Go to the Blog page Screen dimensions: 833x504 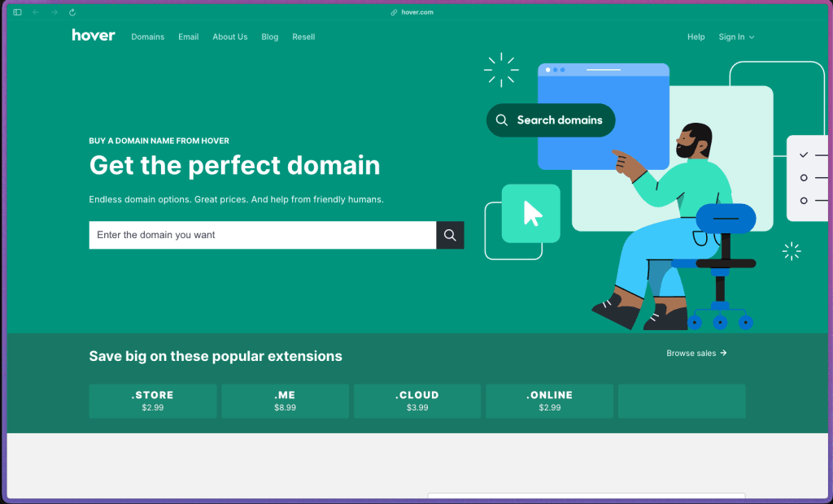(x=270, y=37)
